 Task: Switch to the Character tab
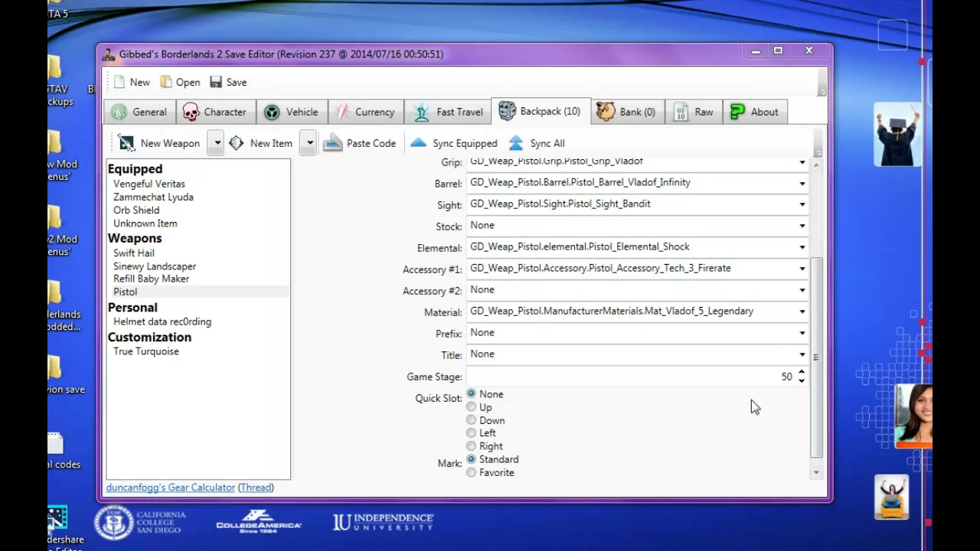[216, 112]
